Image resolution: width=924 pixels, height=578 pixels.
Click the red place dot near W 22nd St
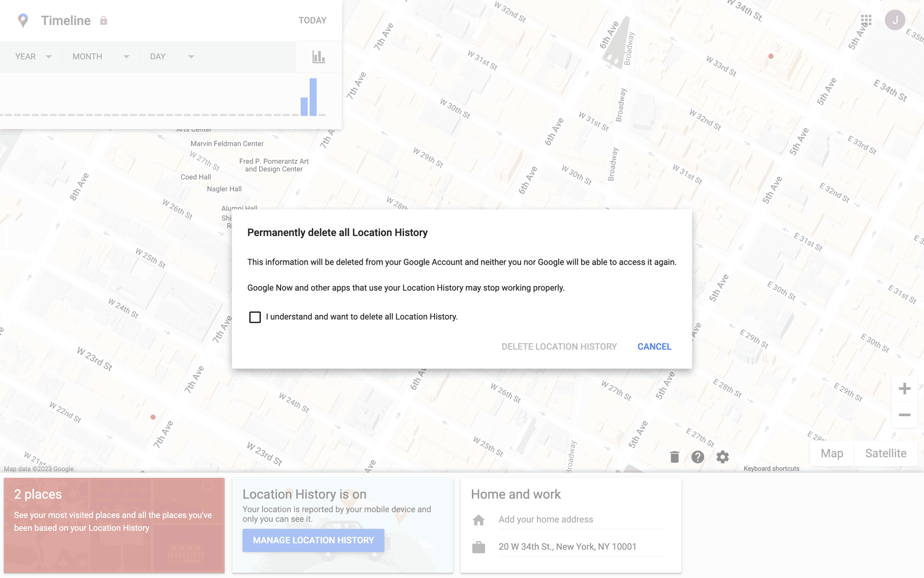pyautogui.click(x=153, y=417)
